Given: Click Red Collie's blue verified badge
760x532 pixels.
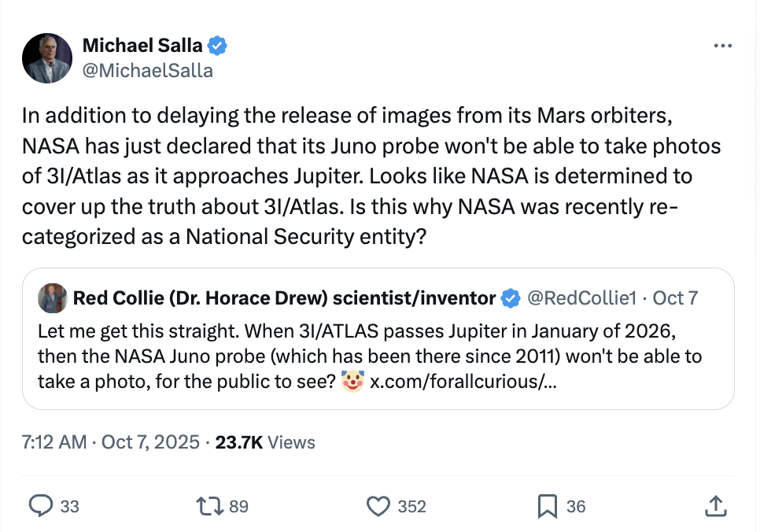Looking at the screenshot, I should click(511, 298).
